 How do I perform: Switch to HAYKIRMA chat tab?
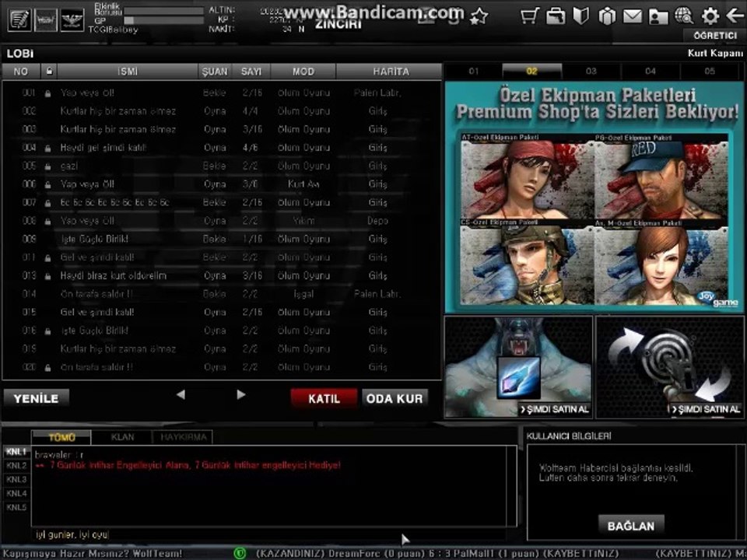[184, 437]
